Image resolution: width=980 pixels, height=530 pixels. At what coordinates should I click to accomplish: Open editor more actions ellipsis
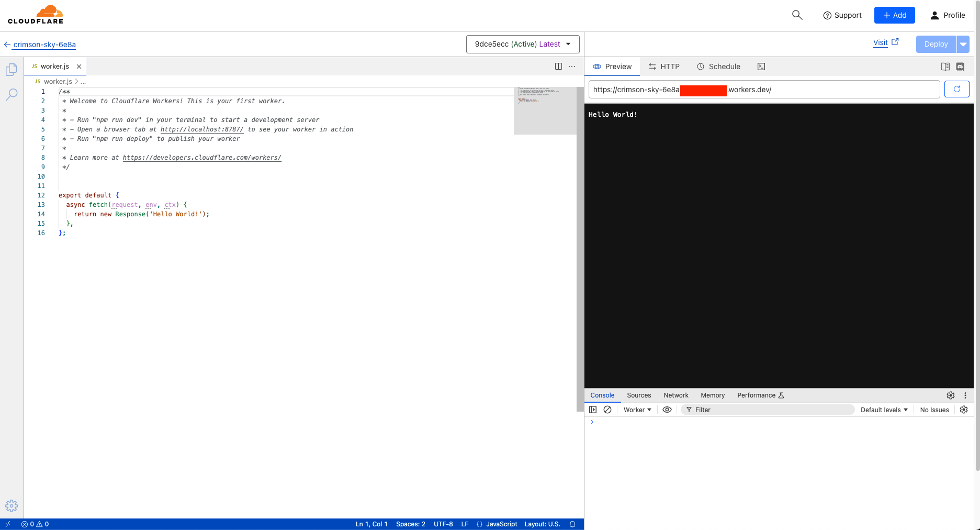click(x=572, y=67)
